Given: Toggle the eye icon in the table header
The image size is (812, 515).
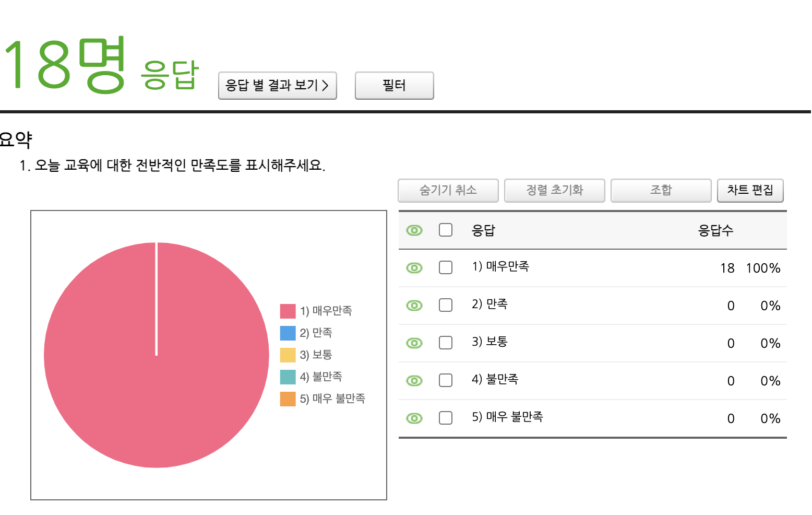Looking at the screenshot, I should pos(414,230).
